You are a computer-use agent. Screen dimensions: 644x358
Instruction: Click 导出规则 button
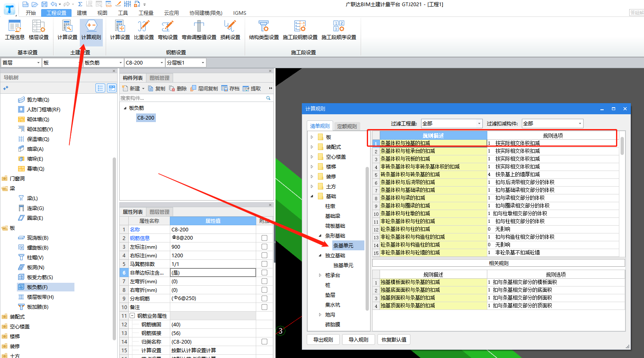coord(323,340)
